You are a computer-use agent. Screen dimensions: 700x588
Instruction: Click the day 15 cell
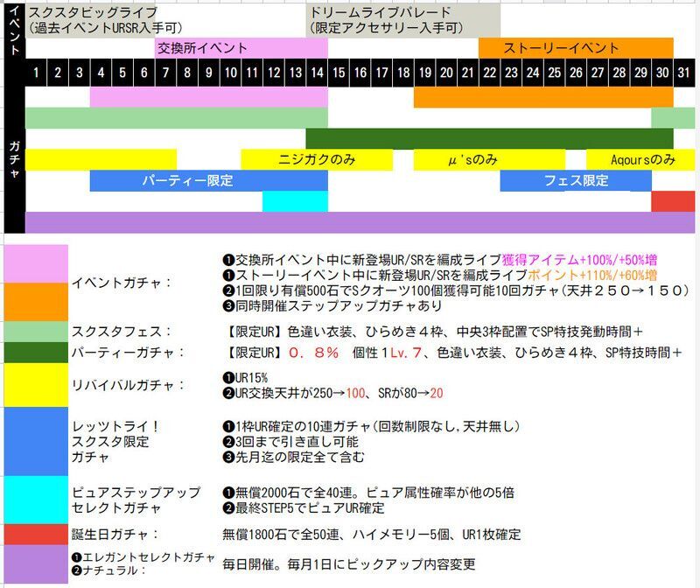pyautogui.click(x=339, y=72)
